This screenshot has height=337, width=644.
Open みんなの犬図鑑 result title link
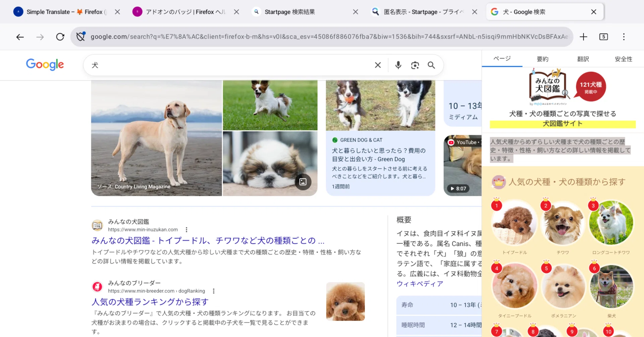(x=208, y=240)
